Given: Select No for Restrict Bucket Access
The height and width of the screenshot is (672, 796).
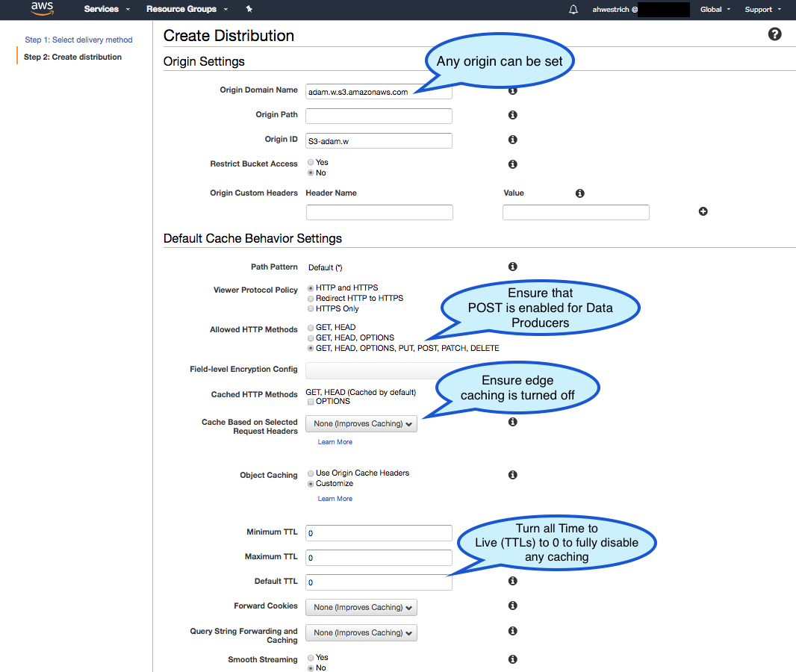Looking at the screenshot, I should point(311,173).
